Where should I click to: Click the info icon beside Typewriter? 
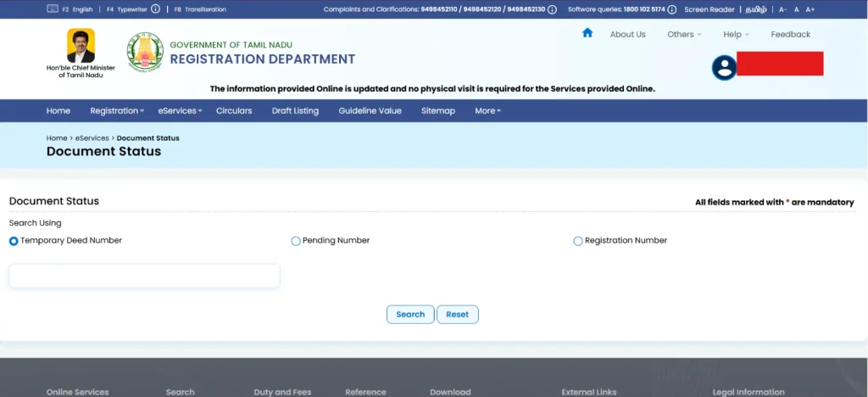click(x=156, y=9)
